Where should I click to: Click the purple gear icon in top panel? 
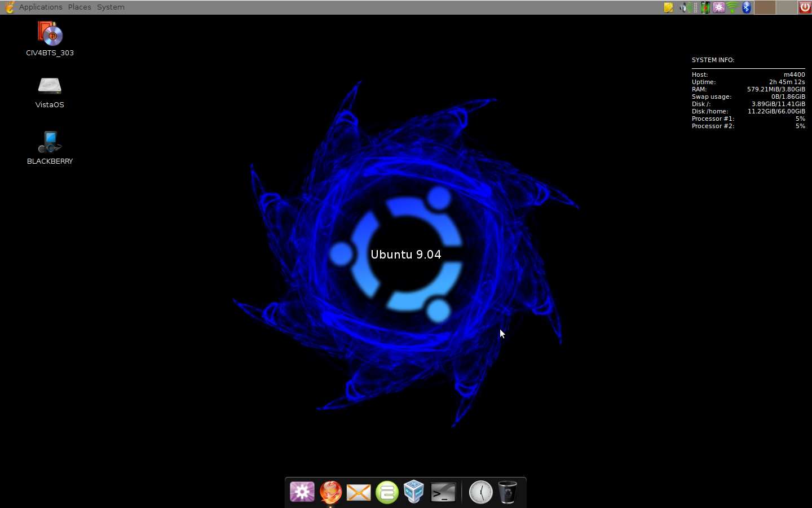click(719, 7)
